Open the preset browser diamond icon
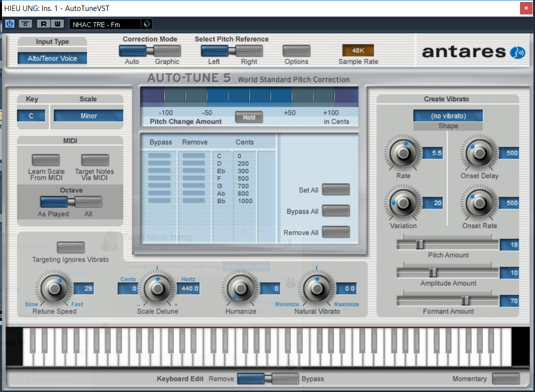 [146, 24]
